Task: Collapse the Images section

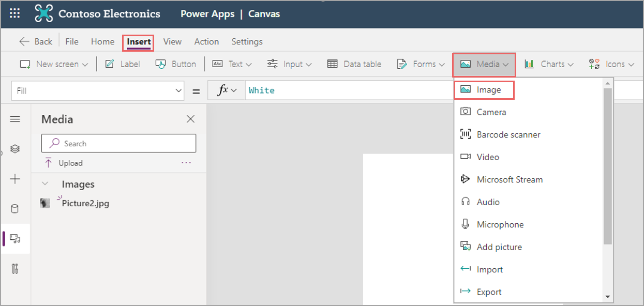Action: click(x=46, y=184)
